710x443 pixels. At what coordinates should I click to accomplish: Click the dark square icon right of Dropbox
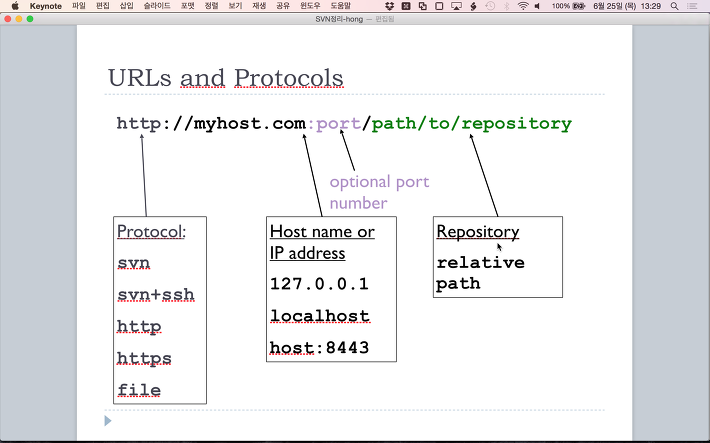(406, 6)
